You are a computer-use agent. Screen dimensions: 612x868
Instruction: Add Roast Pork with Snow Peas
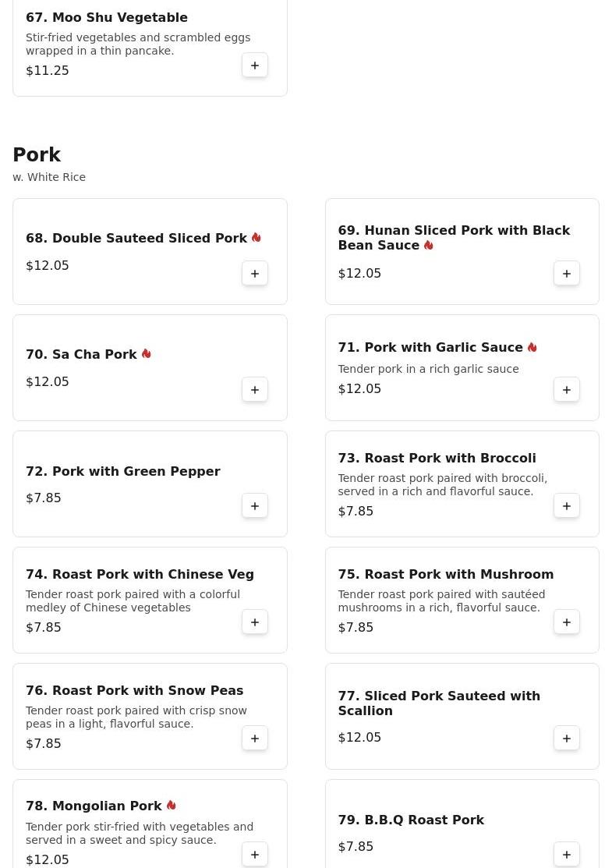point(255,739)
